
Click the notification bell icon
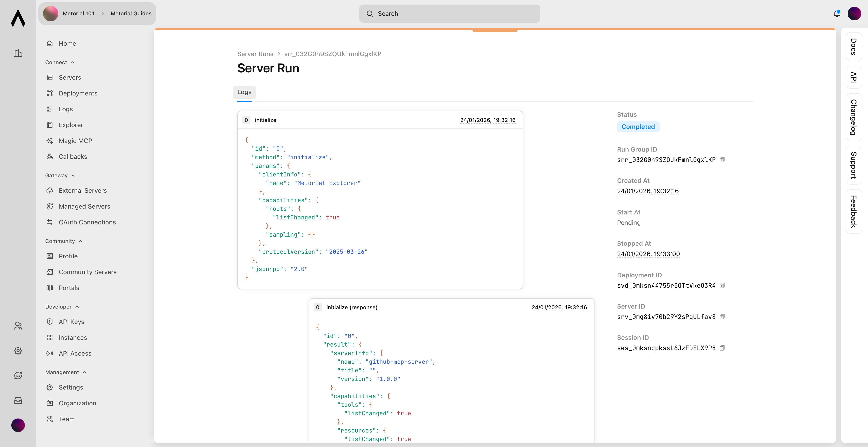pyautogui.click(x=836, y=14)
